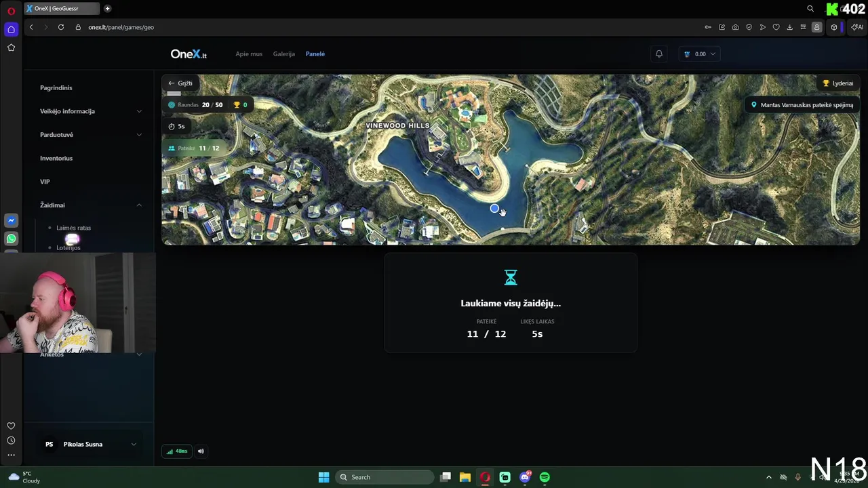Open Opera sidebar home icon
The height and width of the screenshot is (488, 868).
[x=11, y=29]
